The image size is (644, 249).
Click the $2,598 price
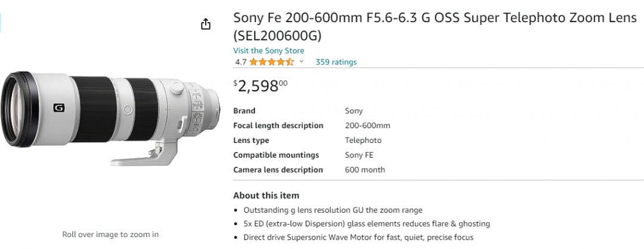pos(261,85)
